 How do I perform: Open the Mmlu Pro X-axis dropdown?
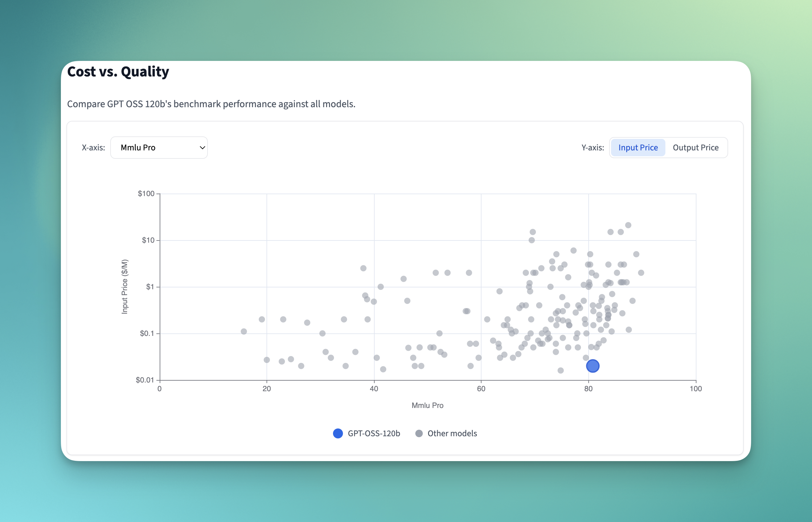coord(159,148)
